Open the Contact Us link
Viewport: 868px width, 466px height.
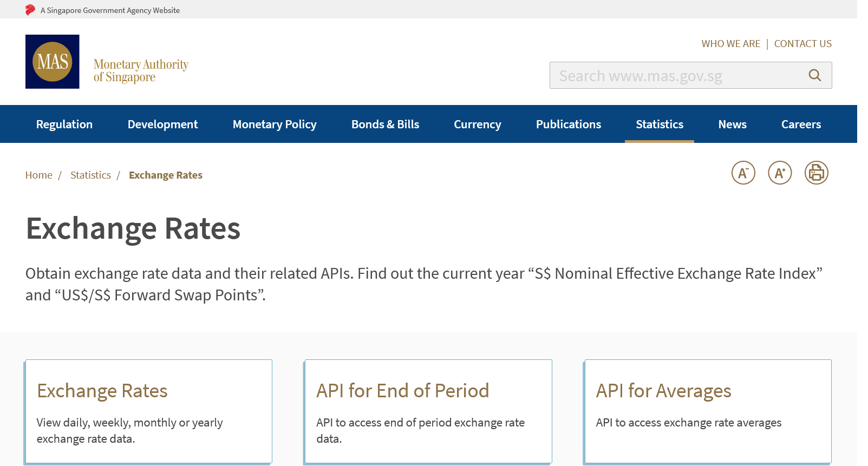click(802, 44)
